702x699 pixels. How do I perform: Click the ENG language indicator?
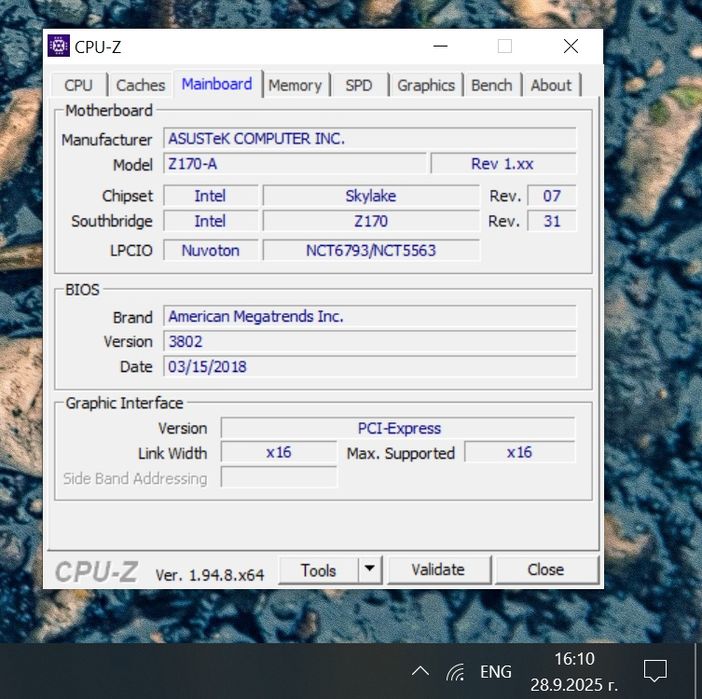(496, 672)
